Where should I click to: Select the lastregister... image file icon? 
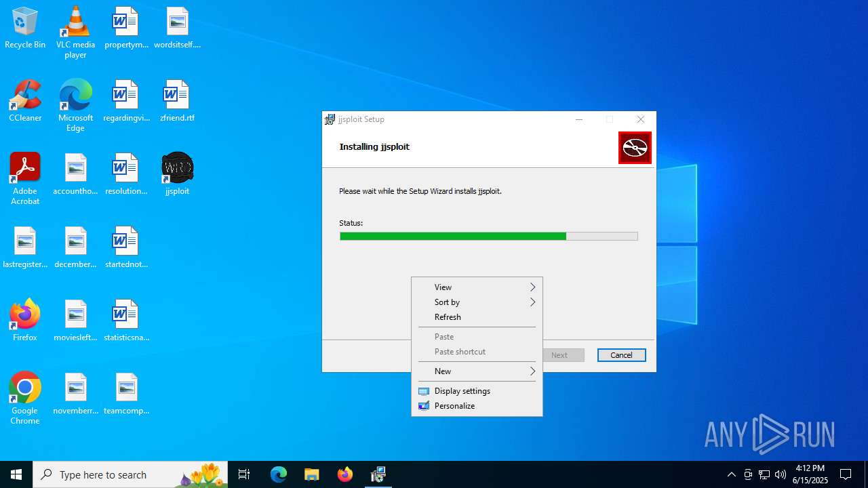[25, 248]
